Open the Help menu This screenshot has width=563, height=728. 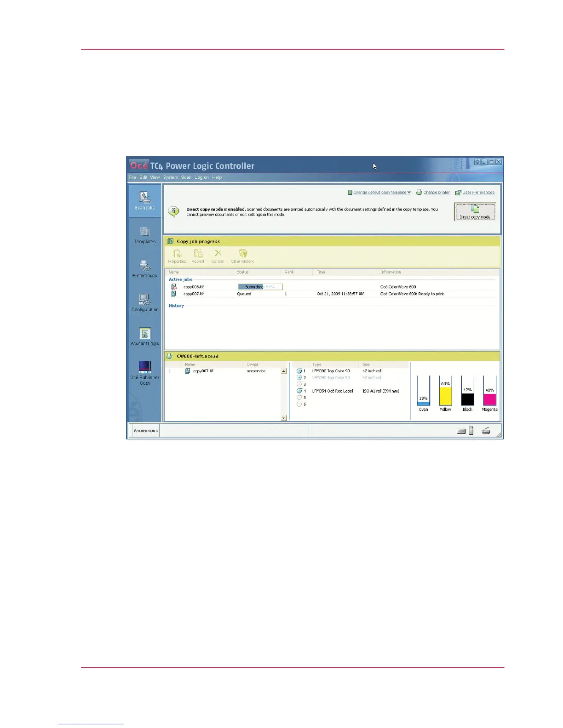(217, 177)
